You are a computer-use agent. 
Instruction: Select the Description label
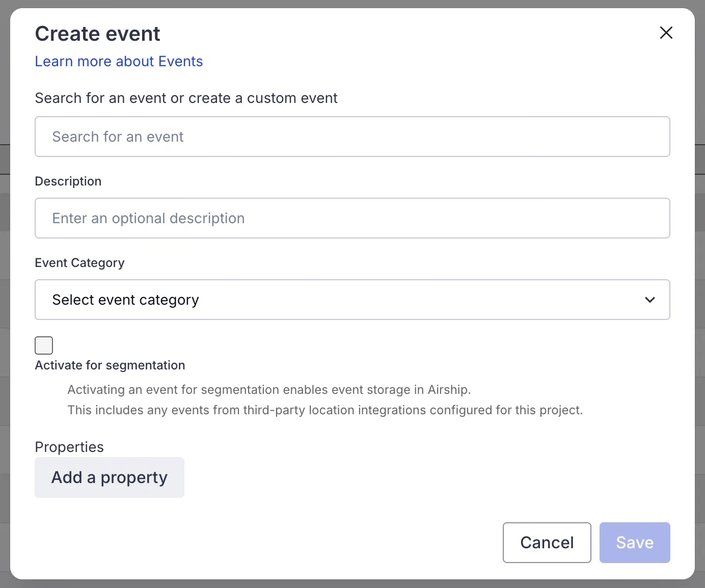(68, 181)
